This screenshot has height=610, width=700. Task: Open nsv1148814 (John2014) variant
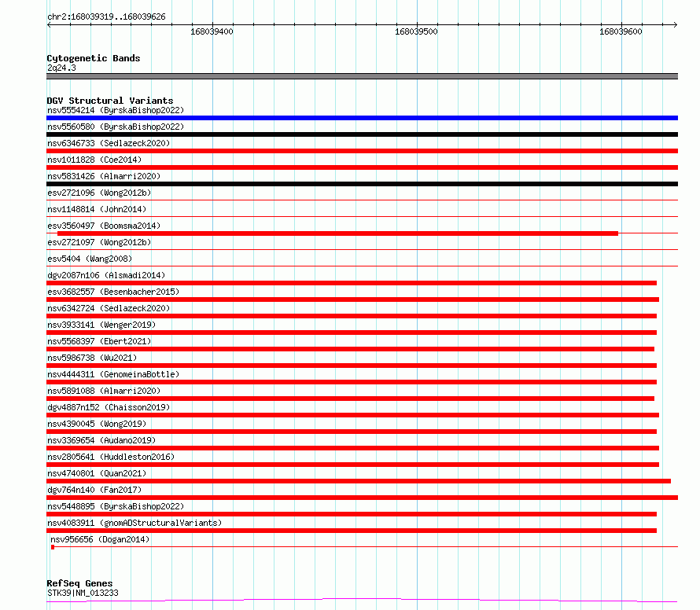coord(97,209)
